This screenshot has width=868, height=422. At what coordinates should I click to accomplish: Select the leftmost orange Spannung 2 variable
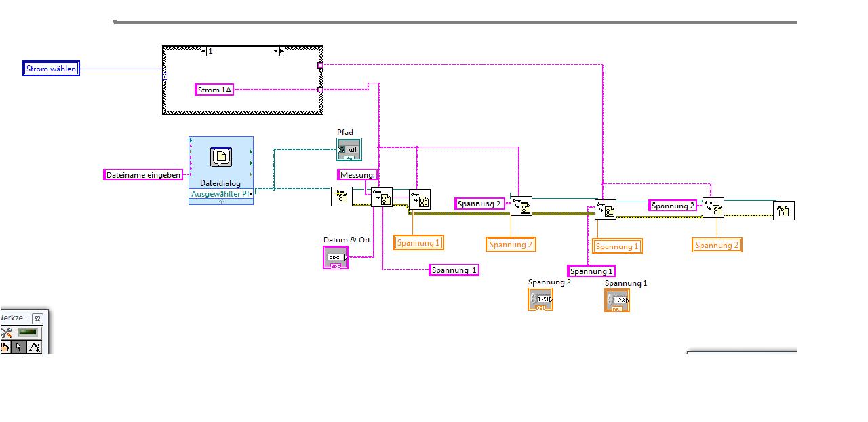tap(511, 244)
